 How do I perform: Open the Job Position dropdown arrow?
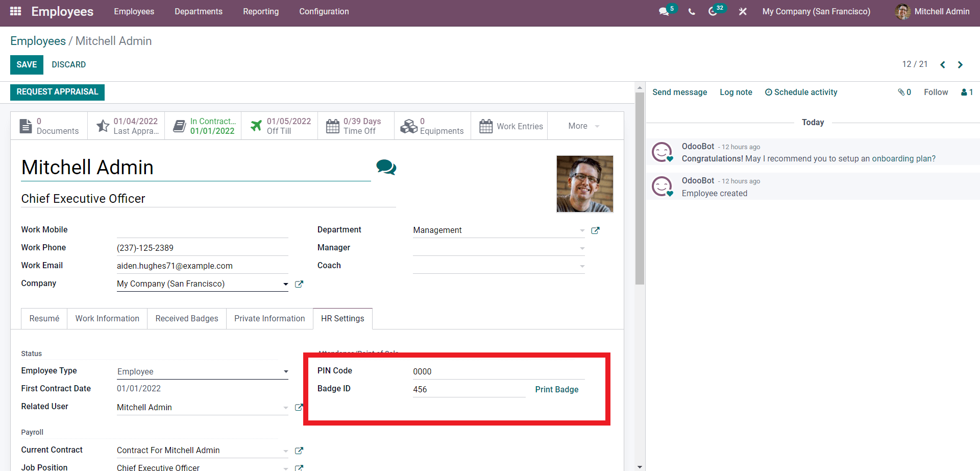(x=286, y=468)
